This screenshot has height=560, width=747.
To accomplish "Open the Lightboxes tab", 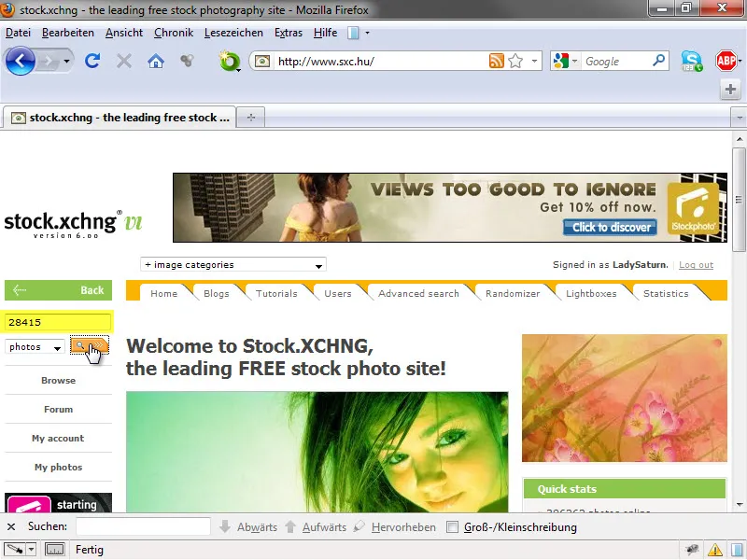I will [x=591, y=293].
